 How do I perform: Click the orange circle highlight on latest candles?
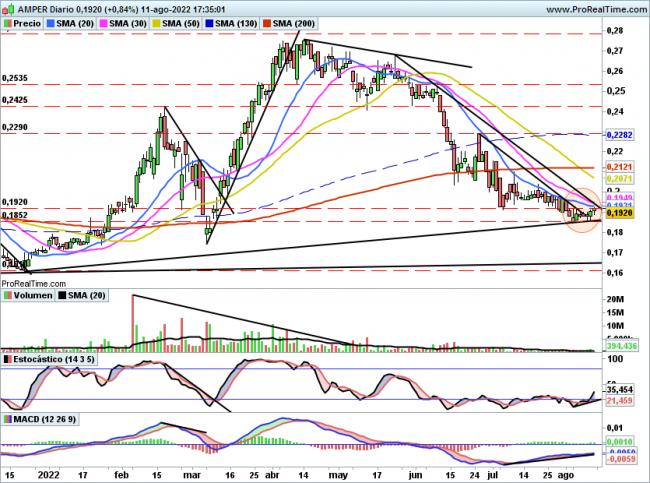point(582,210)
